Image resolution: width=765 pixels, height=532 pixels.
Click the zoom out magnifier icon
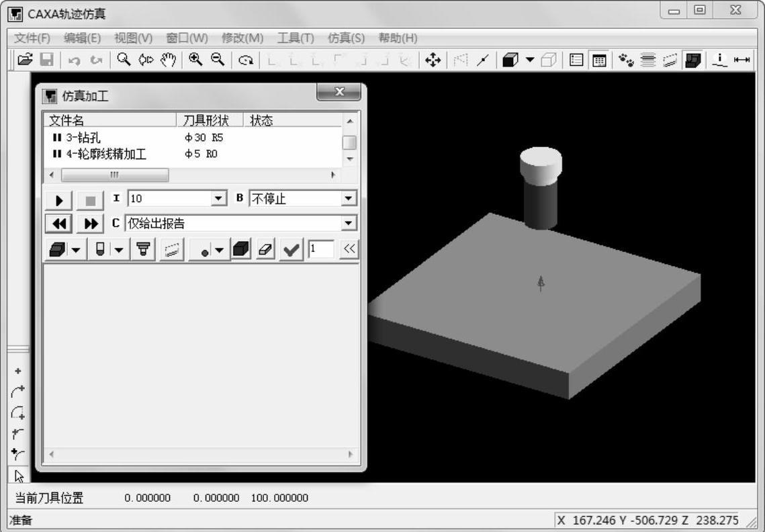pos(218,60)
